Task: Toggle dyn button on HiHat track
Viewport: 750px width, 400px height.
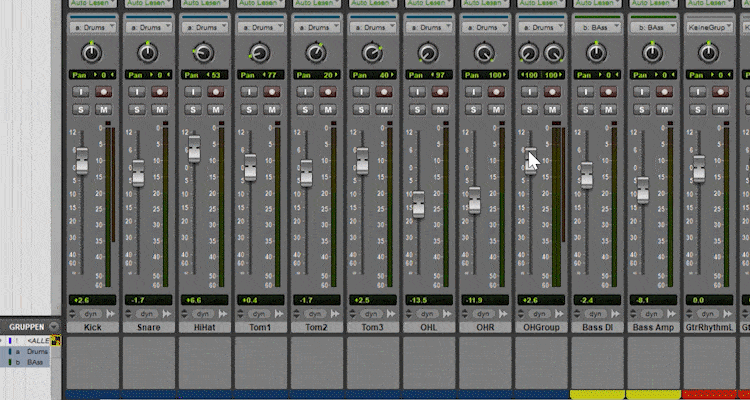Action: 203,314
